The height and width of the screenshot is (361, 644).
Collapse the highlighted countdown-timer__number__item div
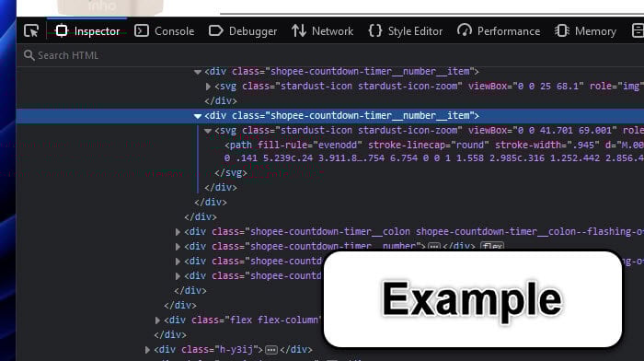click(198, 116)
